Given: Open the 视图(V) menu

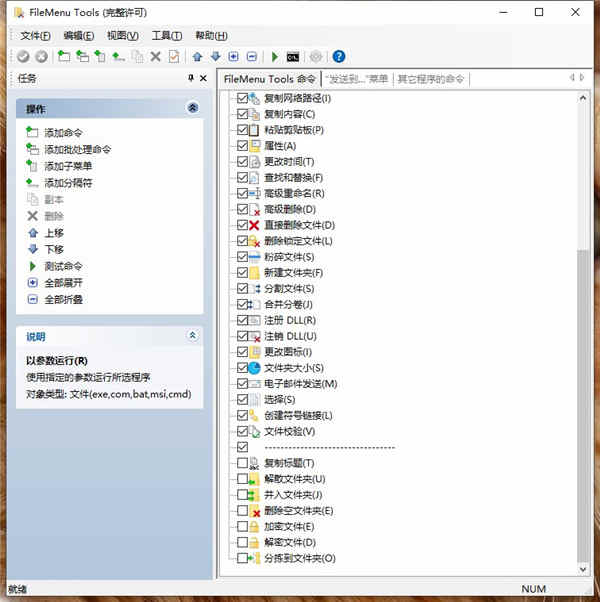Looking at the screenshot, I should [123, 36].
